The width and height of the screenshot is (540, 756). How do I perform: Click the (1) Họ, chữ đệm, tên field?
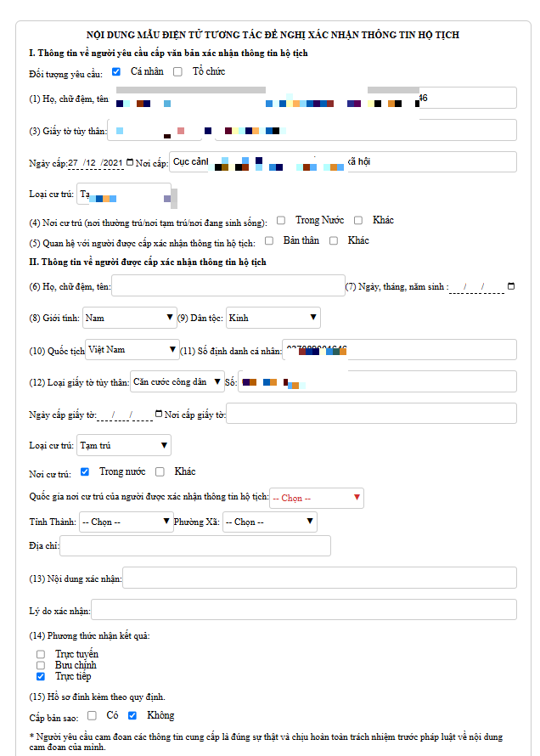pos(313,98)
